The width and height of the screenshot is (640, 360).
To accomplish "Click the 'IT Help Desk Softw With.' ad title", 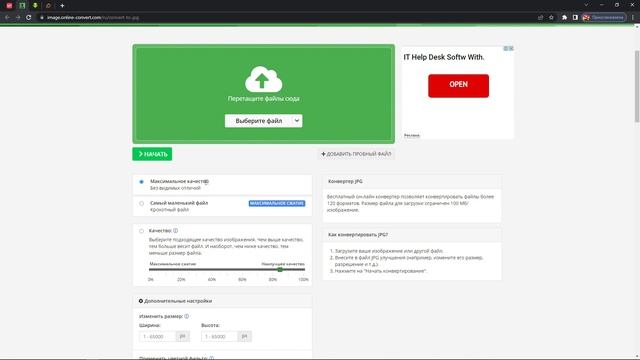I will [x=444, y=58].
